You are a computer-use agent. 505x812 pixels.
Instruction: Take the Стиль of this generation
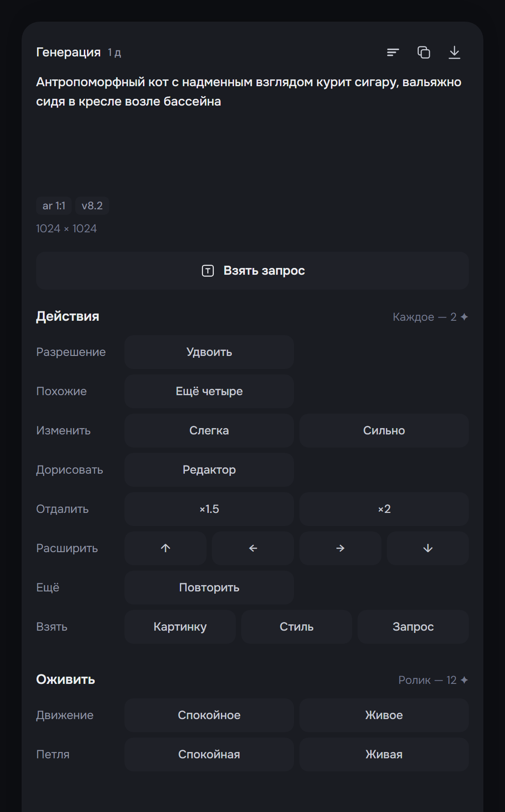coord(297,627)
